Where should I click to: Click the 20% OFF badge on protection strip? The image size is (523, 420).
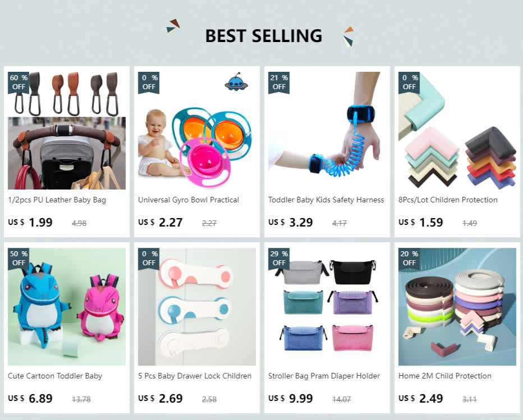(x=409, y=259)
